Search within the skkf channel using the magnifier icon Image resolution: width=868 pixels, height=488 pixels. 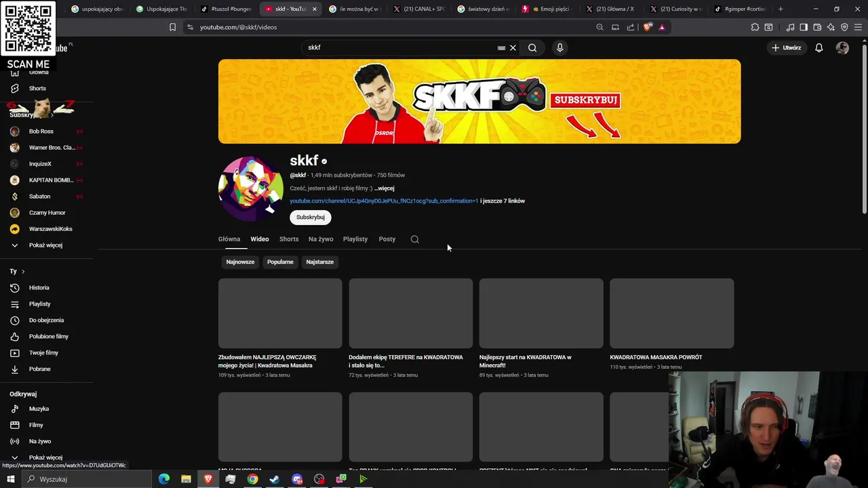point(415,239)
